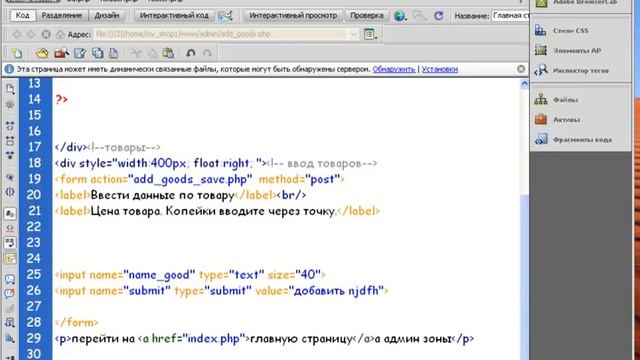
Task: Open the Move or Convert CSS menu
Action: tap(10, 338)
